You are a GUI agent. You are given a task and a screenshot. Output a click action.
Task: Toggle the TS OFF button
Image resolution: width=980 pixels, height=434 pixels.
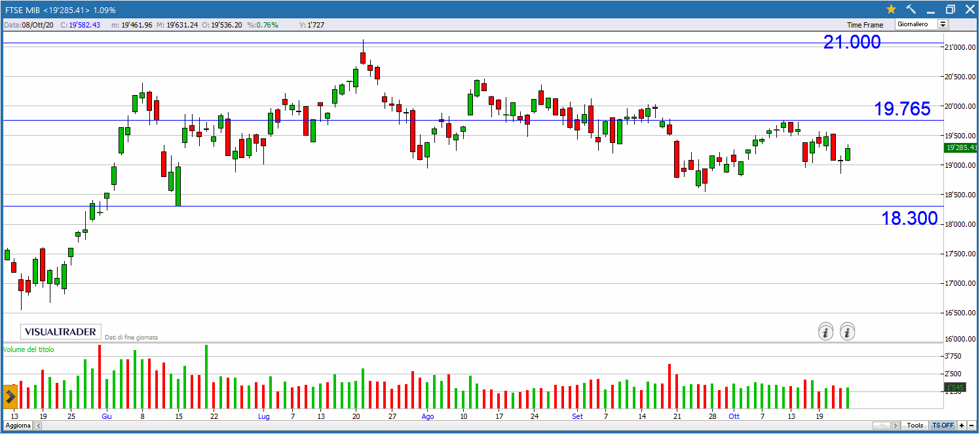coord(943,425)
